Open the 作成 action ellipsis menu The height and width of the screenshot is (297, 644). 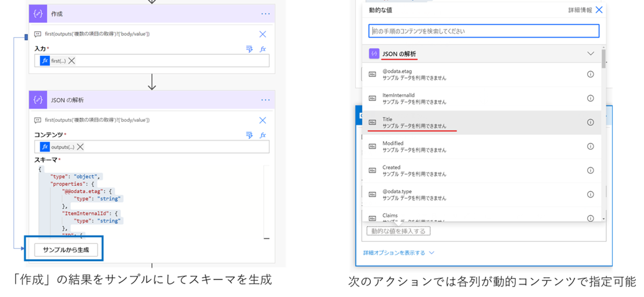(265, 14)
